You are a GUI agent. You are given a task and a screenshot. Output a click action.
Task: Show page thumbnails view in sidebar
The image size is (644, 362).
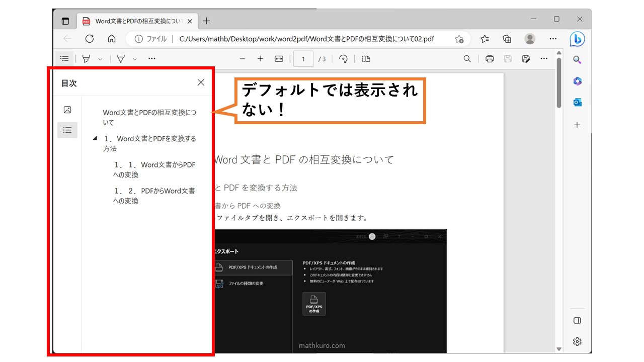click(x=67, y=110)
